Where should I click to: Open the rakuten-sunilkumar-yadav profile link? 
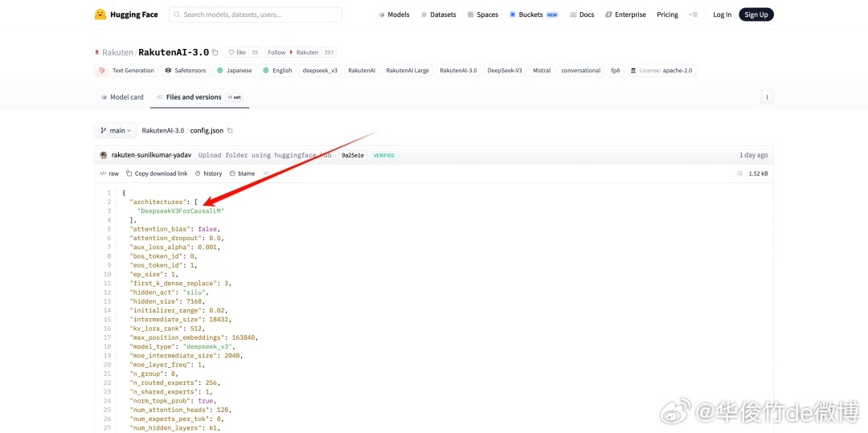coord(151,155)
